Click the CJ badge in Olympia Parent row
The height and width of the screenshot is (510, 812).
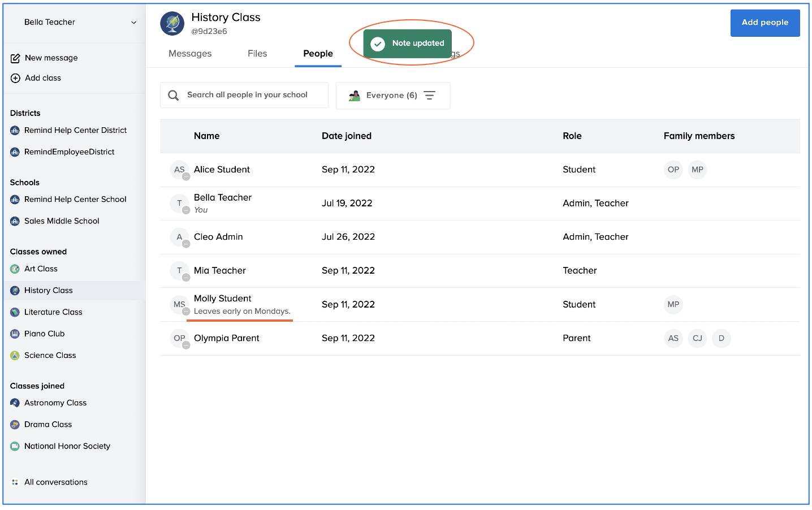pyautogui.click(x=697, y=338)
